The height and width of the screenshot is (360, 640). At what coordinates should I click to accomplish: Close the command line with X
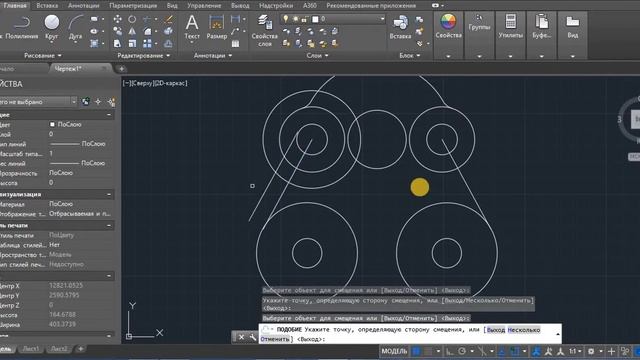[241, 337]
